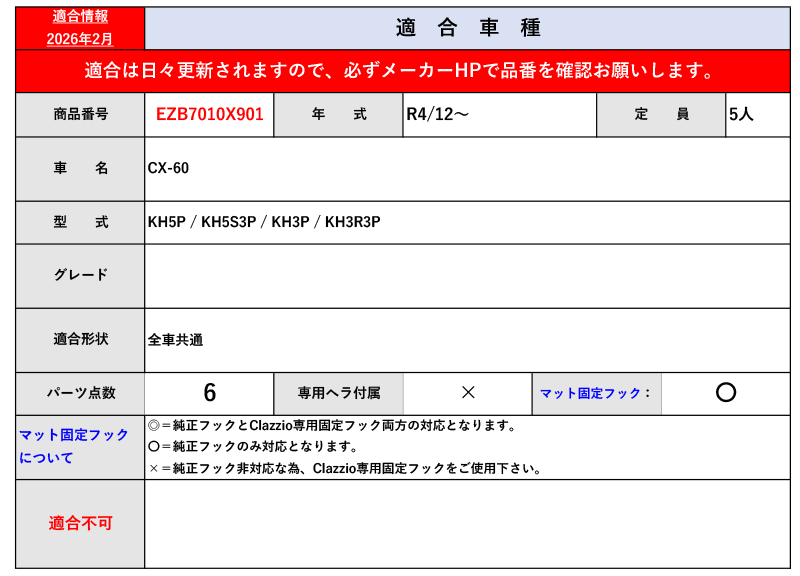Click the 5人 capacity value cell
Screen dimensions: 800x576
(741, 114)
